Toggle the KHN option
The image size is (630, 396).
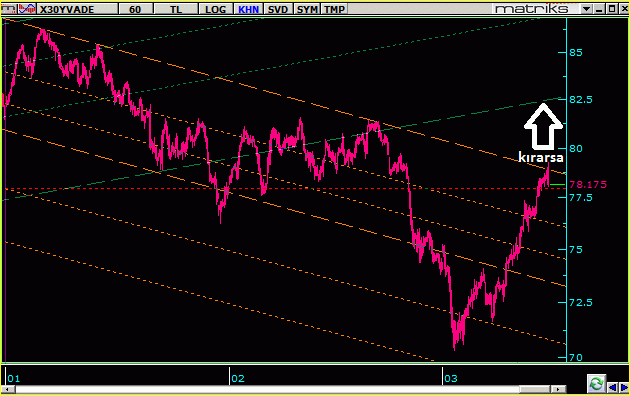pos(248,9)
